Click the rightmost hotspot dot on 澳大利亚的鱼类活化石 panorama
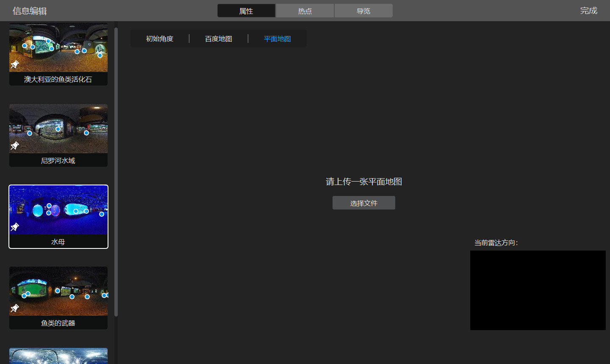This screenshot has height=364, width=610. point(100,55)
